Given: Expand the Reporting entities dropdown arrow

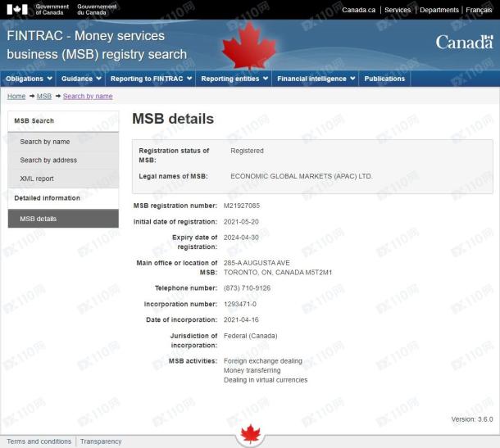Looking at the screenshot, I should (266, 79).
